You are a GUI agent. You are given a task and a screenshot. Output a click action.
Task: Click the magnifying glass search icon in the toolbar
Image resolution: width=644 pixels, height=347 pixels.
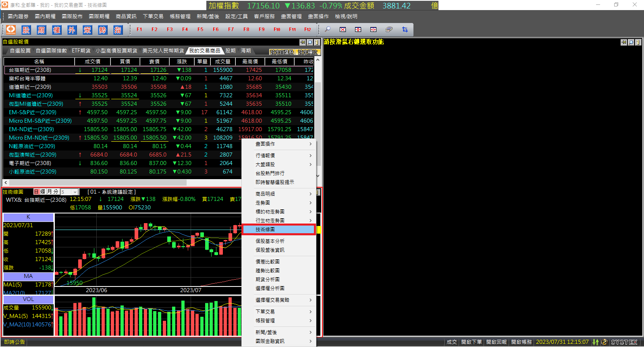click(x=328, y=29)
